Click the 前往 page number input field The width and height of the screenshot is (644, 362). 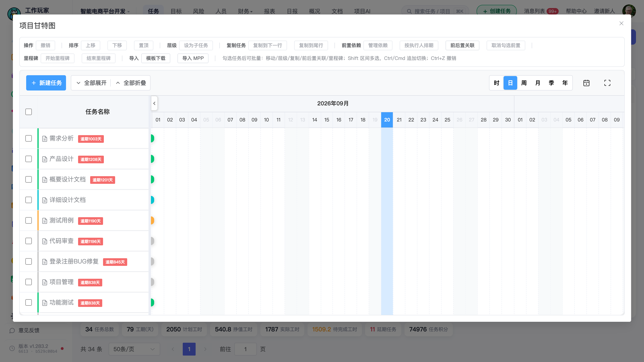(246, 349)
